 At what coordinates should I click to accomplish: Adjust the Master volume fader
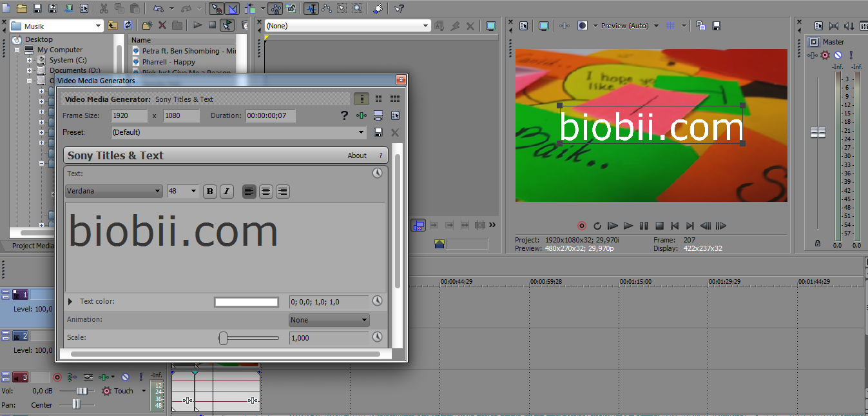[818, 132]
